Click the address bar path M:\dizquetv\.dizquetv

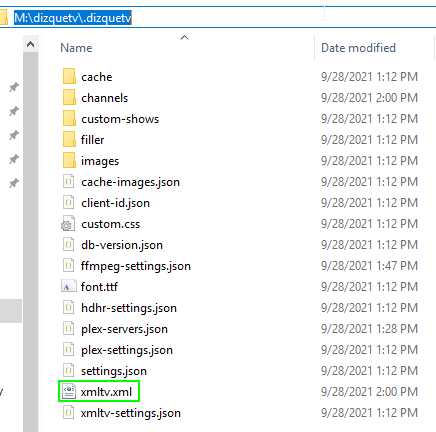[x=73, y=17]
